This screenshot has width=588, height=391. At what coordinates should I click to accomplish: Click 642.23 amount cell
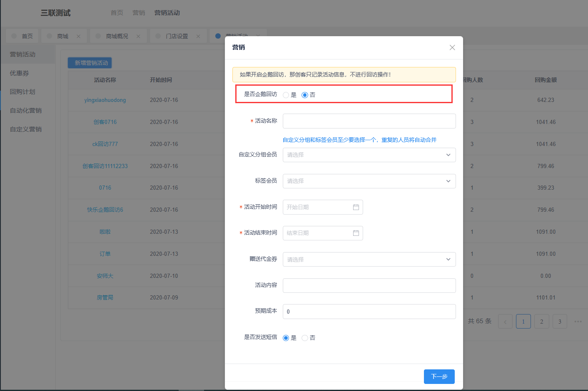[546, 100]
